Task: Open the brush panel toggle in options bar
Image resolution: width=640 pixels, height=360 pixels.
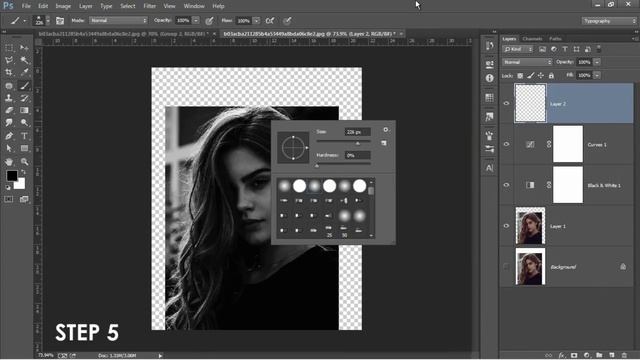Action: (60, 20)
